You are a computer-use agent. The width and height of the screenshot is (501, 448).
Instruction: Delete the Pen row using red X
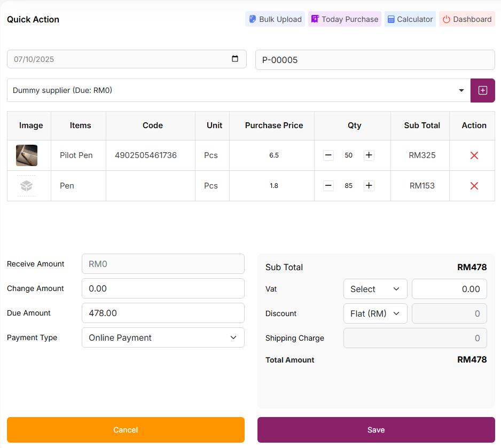[x=474, y=186]
